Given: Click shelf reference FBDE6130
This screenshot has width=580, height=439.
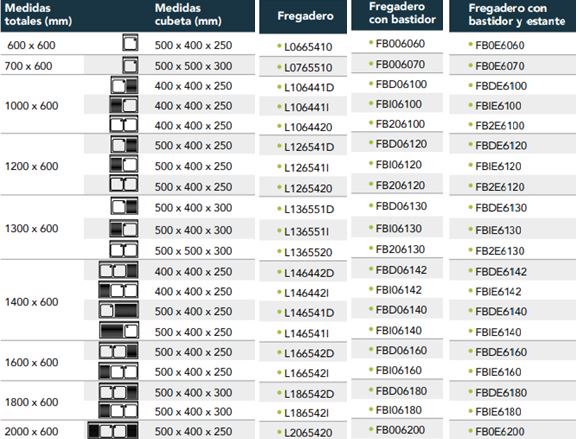Looking at the screenshot, I should 501,208.
